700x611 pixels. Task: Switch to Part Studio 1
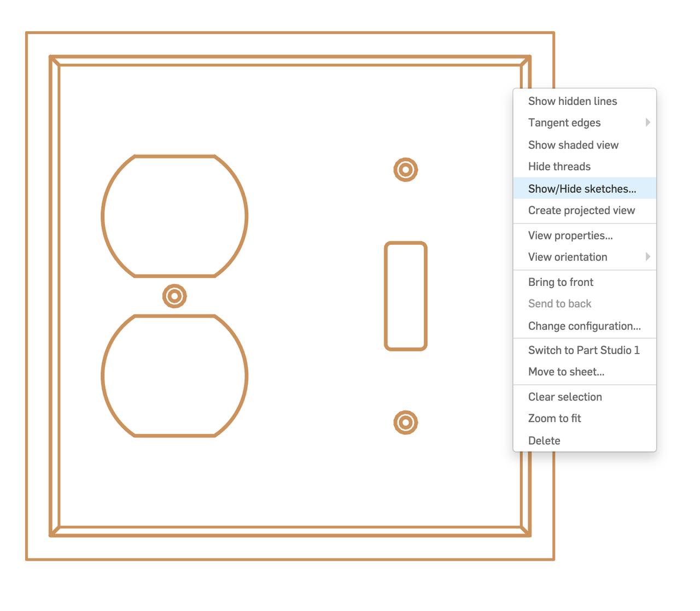[584, 350]
